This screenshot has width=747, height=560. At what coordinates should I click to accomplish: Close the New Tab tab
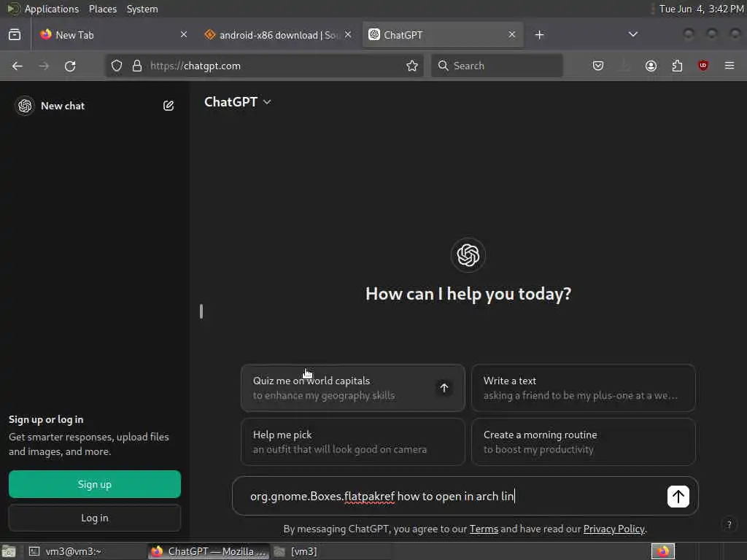[184, 35]
